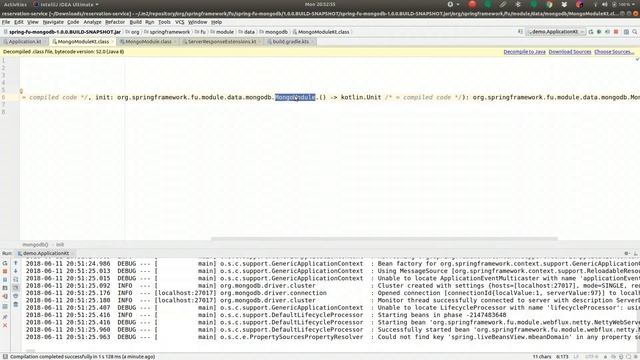Open the Build menu
The image size is (640, 360).
pyautogui.click(x=135, y=22)
